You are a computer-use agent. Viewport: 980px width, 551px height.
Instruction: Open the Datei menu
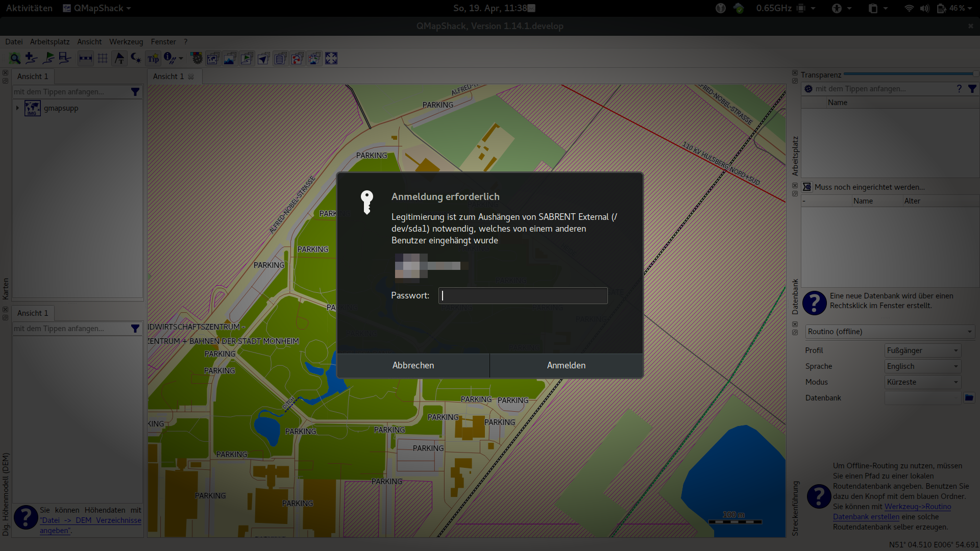(14, 42)
